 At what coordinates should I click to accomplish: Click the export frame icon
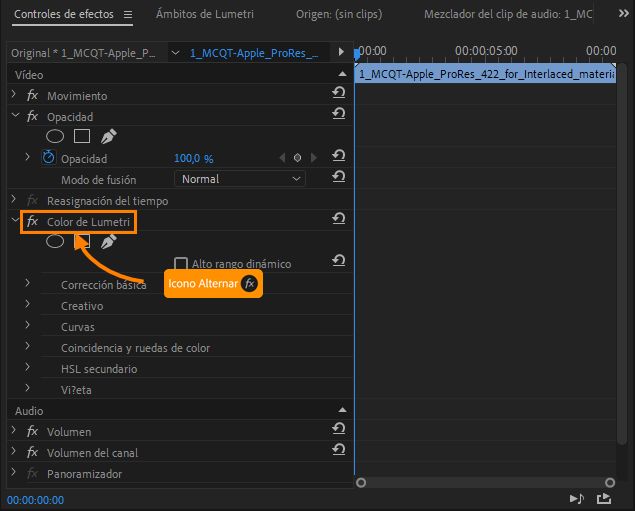tap(604, 498)
